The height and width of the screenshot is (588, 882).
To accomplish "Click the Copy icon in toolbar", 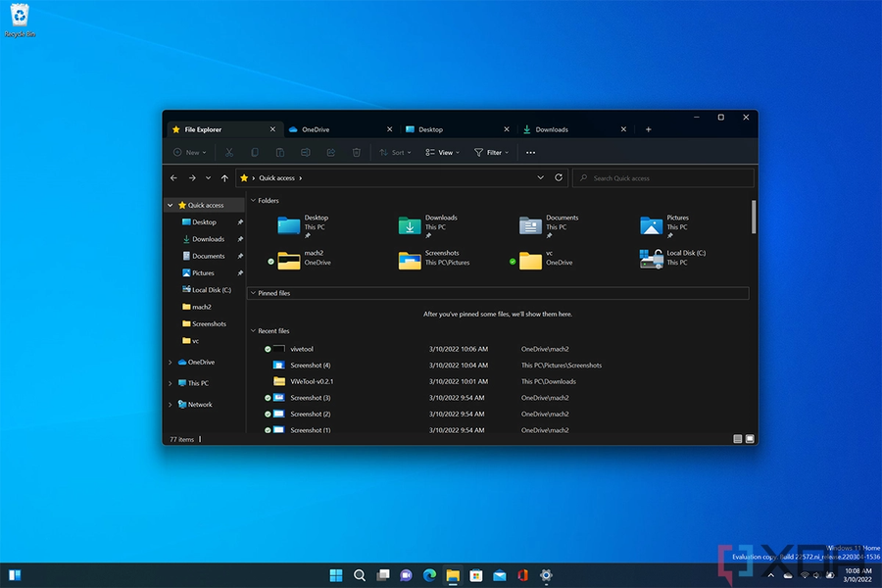I will coord(254,153).
